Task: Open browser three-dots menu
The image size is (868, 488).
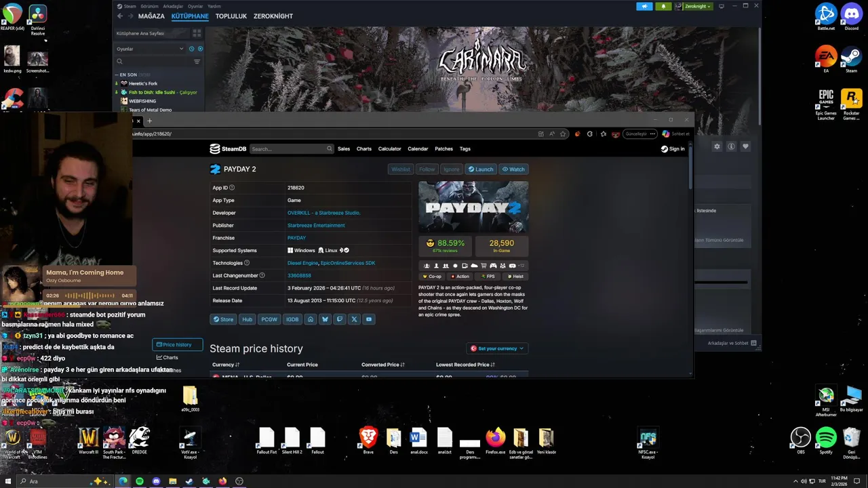Action: [x=652, y=134]
